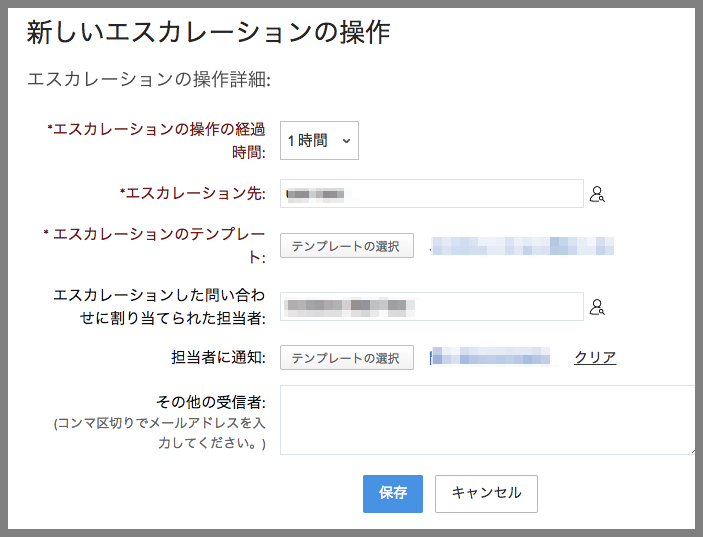Save the escalation with the 保存 button
This screenshot has width=703, height=537.
coord(393,493)
